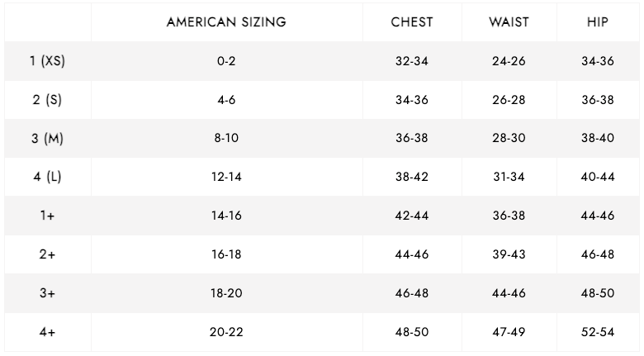Select the 2+ size row label
This screenshot has height=356, width=644.
point(47,254)
